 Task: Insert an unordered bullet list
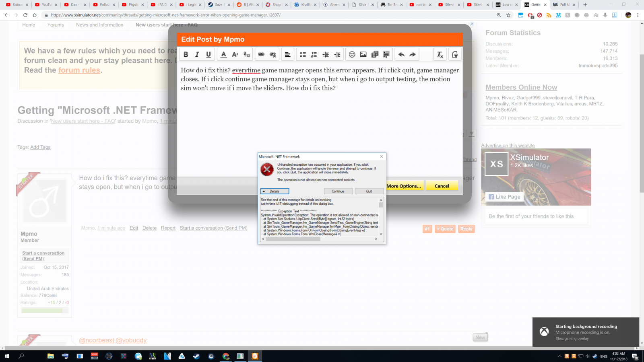[303, 55]
